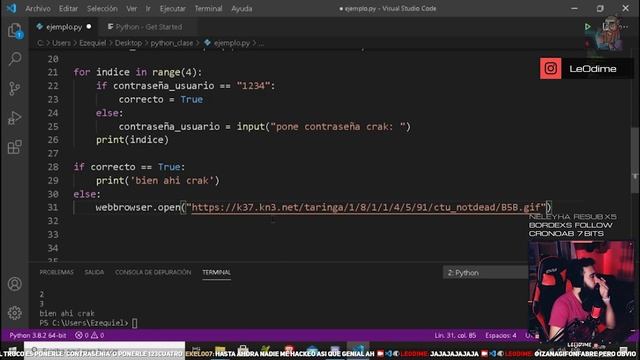This screenshot has width=640, height=360.
Task: Click the streamer webcam thumbnail
Action: [581, 291]
